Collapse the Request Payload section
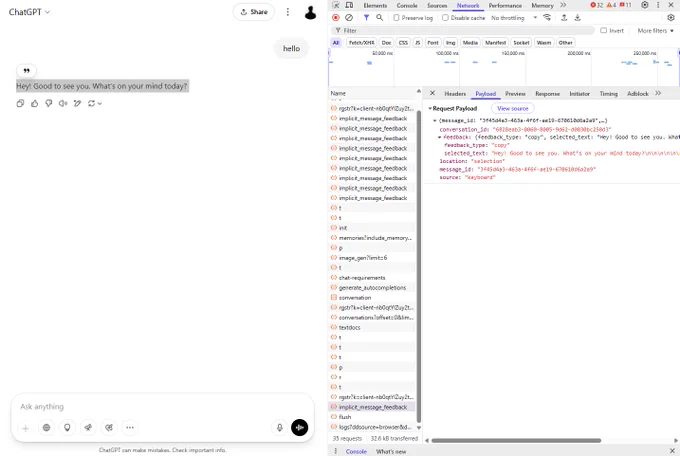The height and width of the screenshot is (456, 680). tap(430, 108)
